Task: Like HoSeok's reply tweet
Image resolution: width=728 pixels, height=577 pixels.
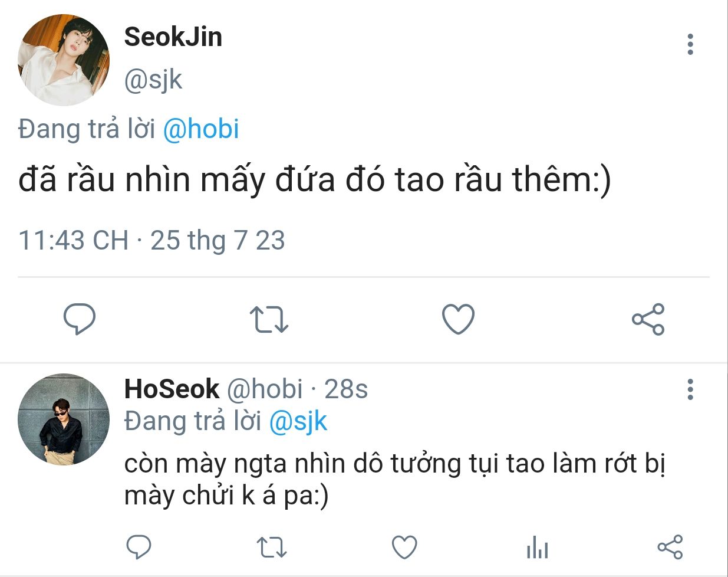Action: pyautogui.click(x=404, y=548)
